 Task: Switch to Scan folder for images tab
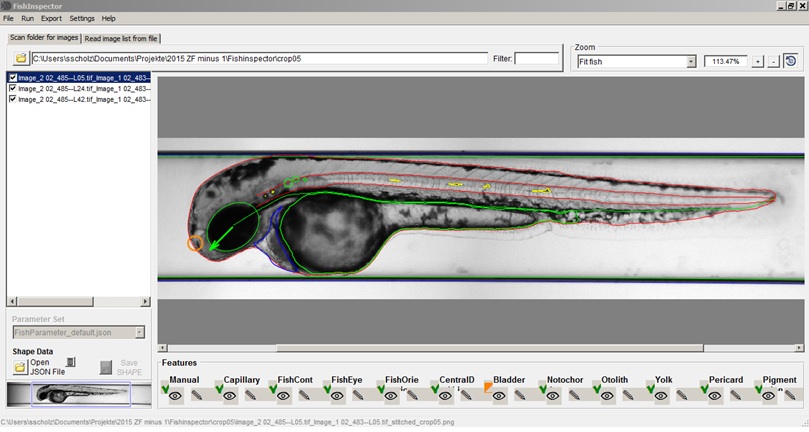click(44, 38)
